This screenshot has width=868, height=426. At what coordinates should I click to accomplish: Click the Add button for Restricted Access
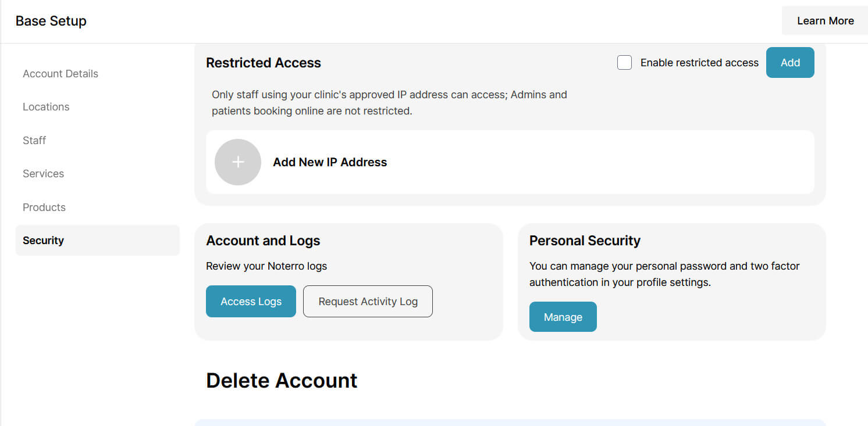789,62
